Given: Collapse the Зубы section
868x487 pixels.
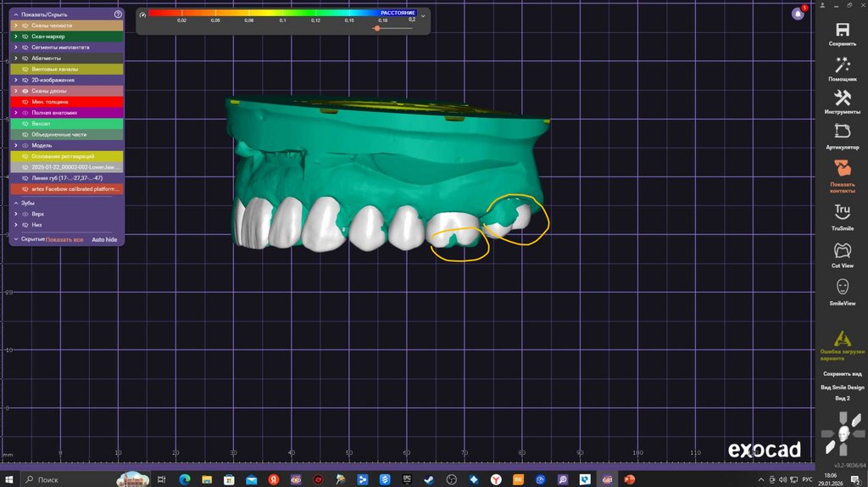Looking at the screenshot, I should (15, 204).
